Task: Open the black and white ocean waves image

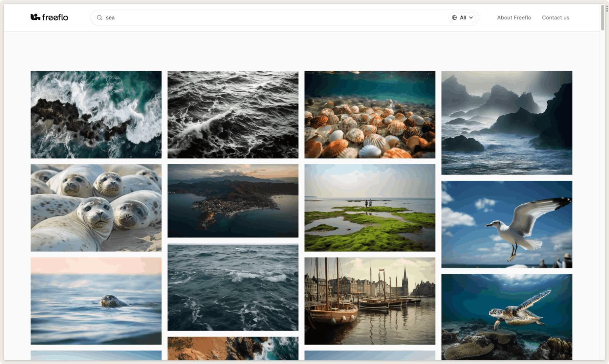Action: pyautogui.click(x=233, y=114)
